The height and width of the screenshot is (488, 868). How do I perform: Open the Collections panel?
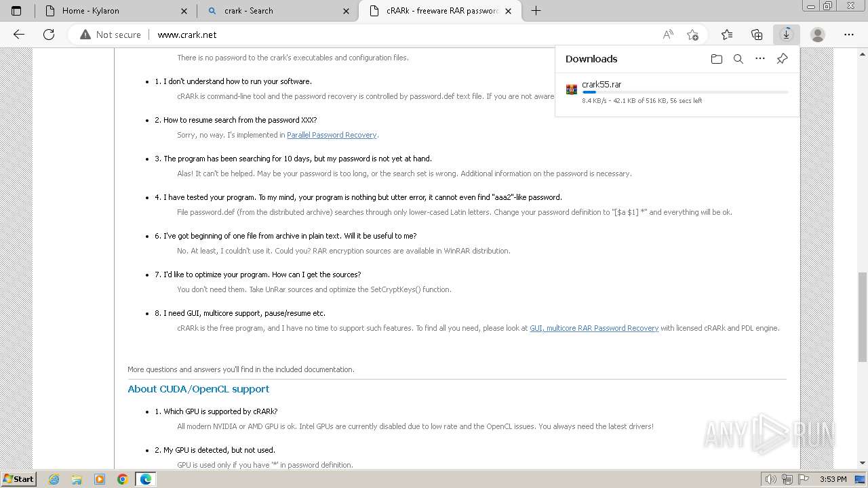(757, 35)
